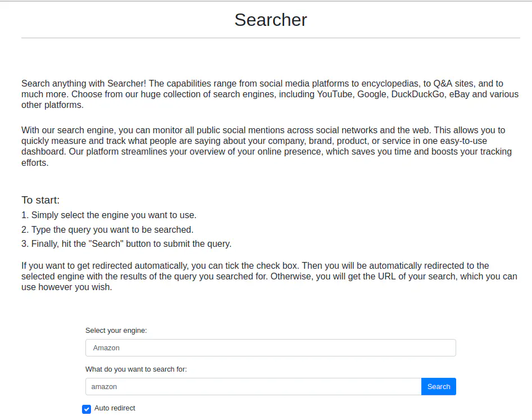This screenshot has width=532, height=420.
Task: Click step 1 "Simply select the engine" line
Action: pyautogui.click(x=109, y=215)
